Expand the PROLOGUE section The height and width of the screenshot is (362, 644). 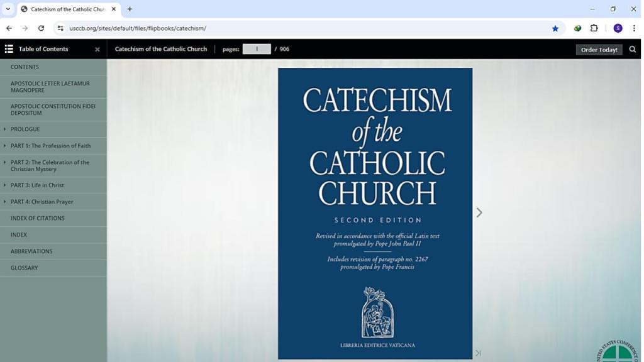pyautogui.click(x=5, y=129)
